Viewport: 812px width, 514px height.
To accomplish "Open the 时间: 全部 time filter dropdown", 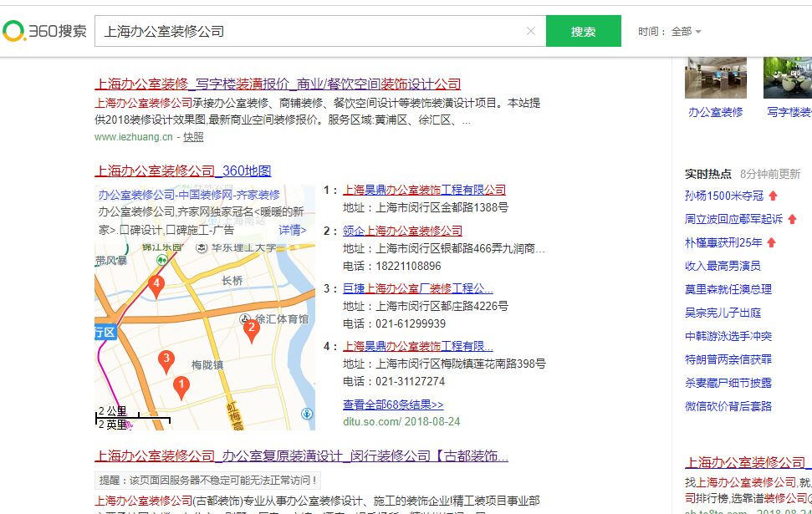I will (x=670, y=32).
